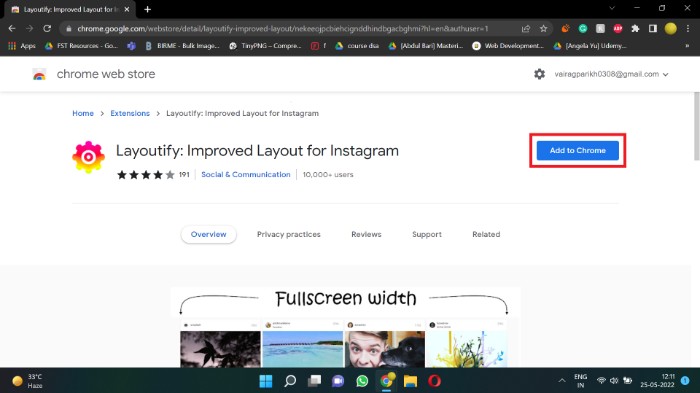Bookmark this page with the star icon

(543, 29)
